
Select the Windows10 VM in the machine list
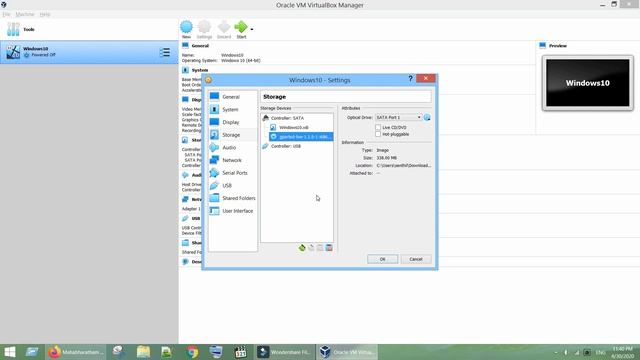click(x=89, y=52)
